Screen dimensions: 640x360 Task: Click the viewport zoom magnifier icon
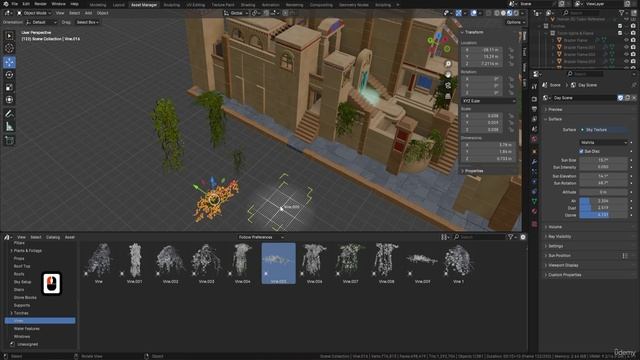pos(448,64)
